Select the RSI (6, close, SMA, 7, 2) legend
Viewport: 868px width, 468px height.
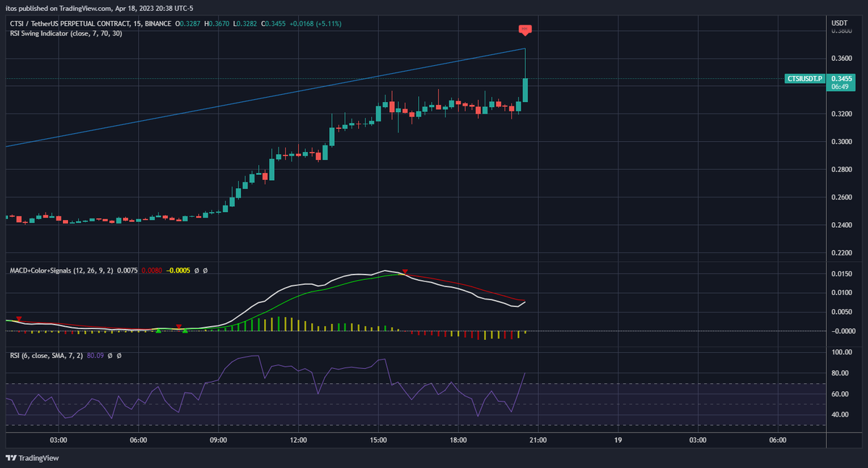(x=46, y=356)
